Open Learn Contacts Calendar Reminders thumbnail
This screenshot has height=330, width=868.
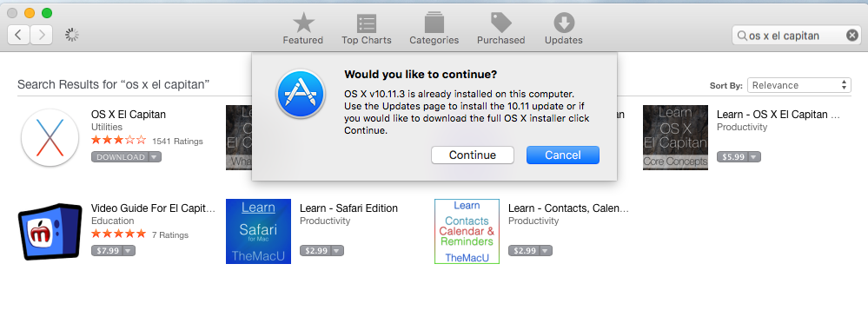click(467, 232)
